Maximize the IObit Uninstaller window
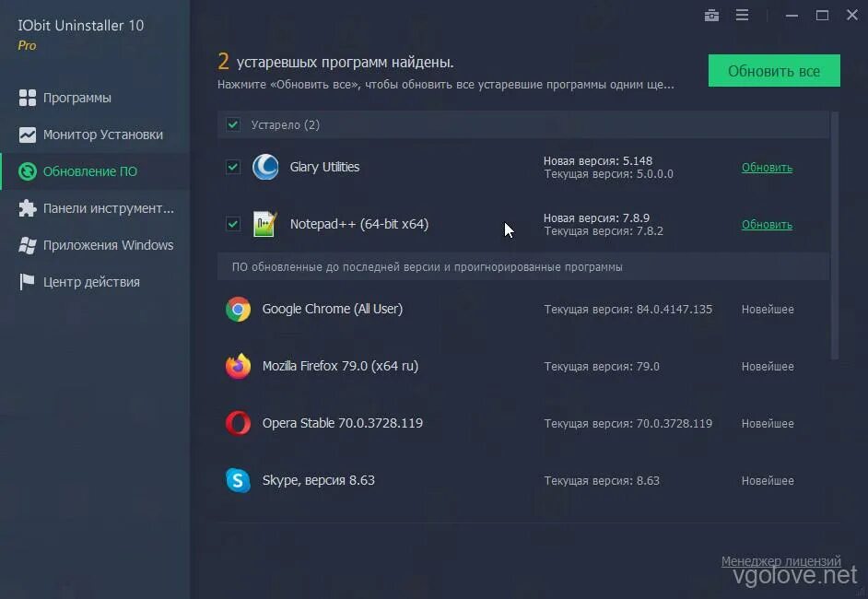868x599 pixels. (822, 16)
